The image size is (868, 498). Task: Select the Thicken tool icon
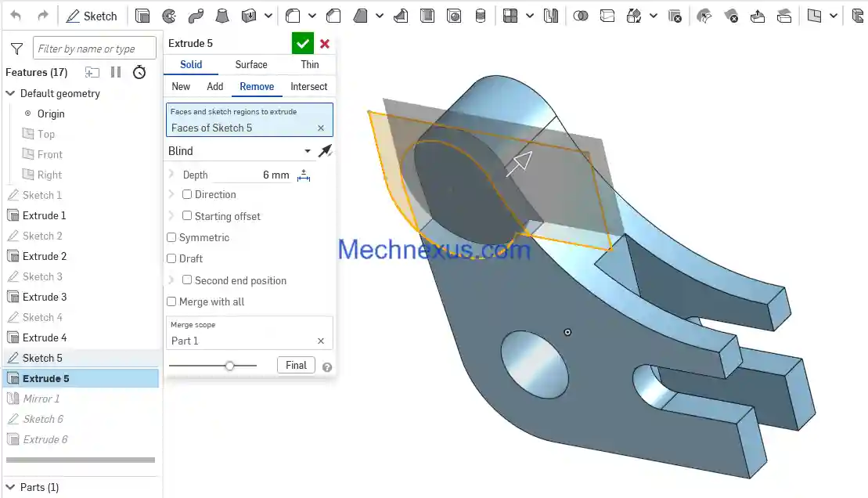(x=249, y=16)
